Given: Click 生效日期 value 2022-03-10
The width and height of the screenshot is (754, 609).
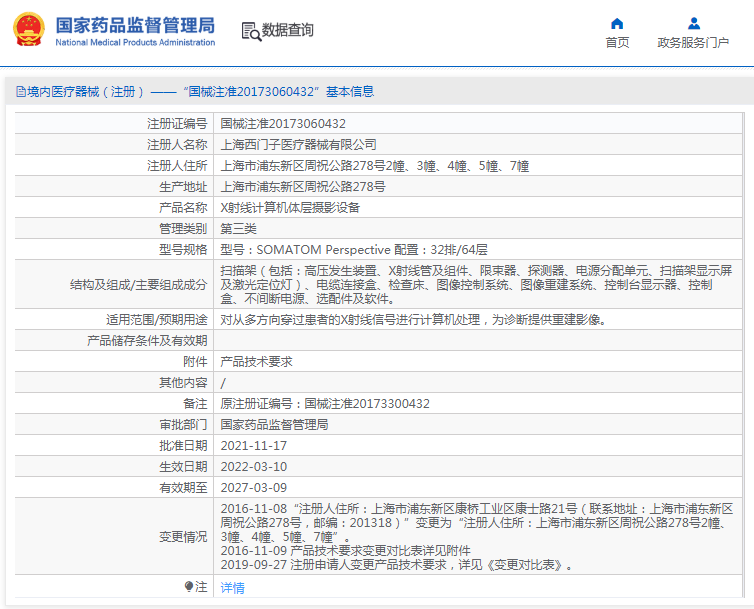Looking at the screenshot, I should 253,467.
